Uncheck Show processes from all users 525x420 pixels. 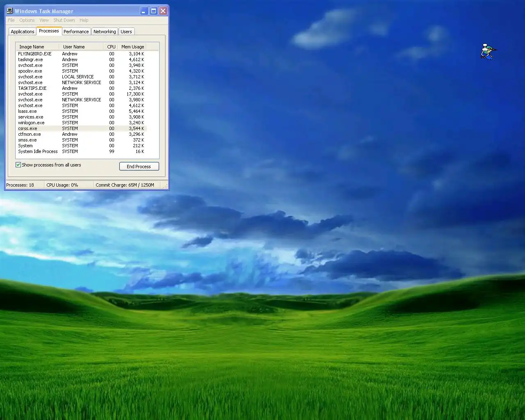pyautogui.click(x=18, y=165)
